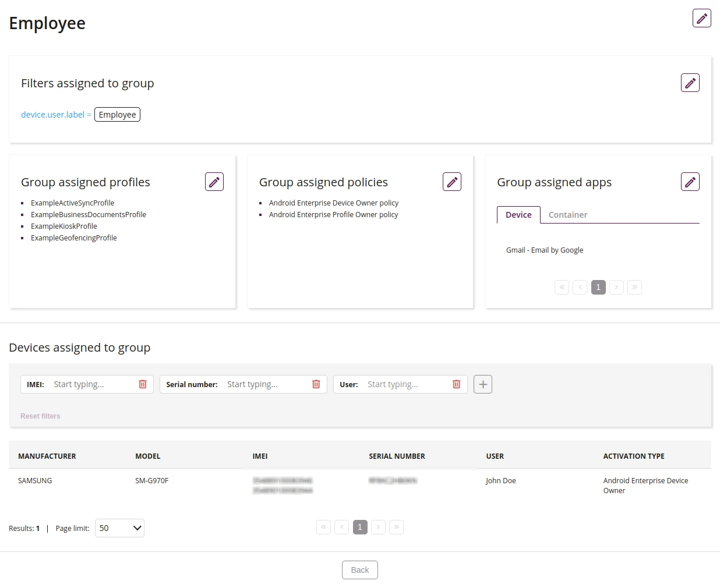Viewport: 720px width, 588px height.
Task: Open the Page limit dropdown
Action: (x=119, y=528)
